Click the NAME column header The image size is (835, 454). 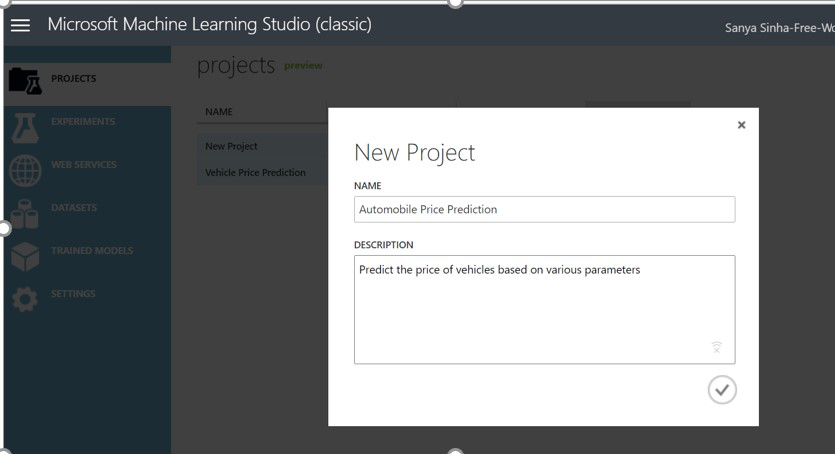(218, 112)
